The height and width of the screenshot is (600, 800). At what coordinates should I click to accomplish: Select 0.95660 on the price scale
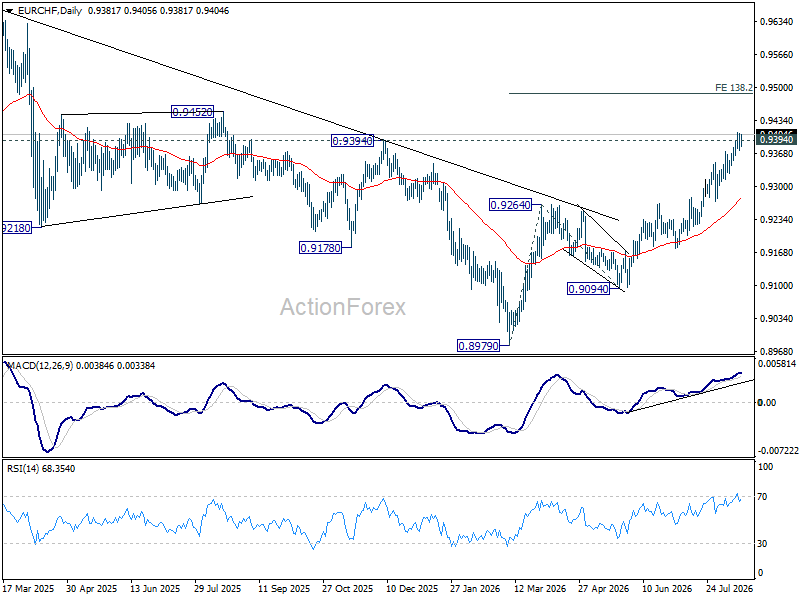coord(777,55)
